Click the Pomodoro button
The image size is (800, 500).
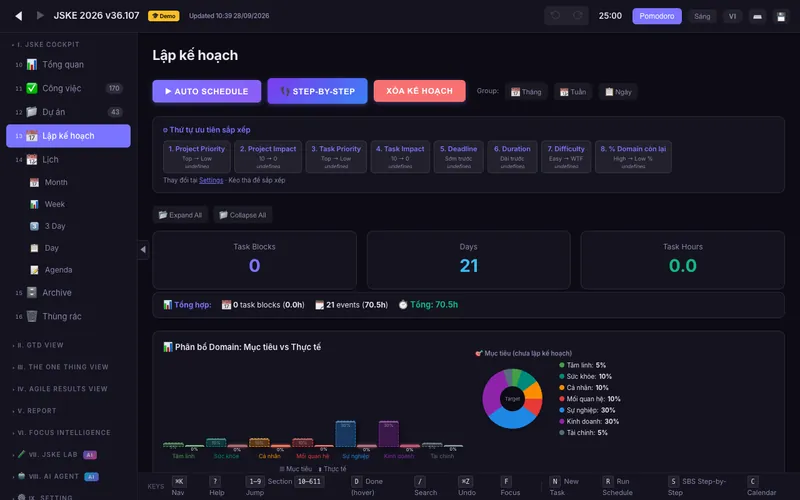[657, 16]
